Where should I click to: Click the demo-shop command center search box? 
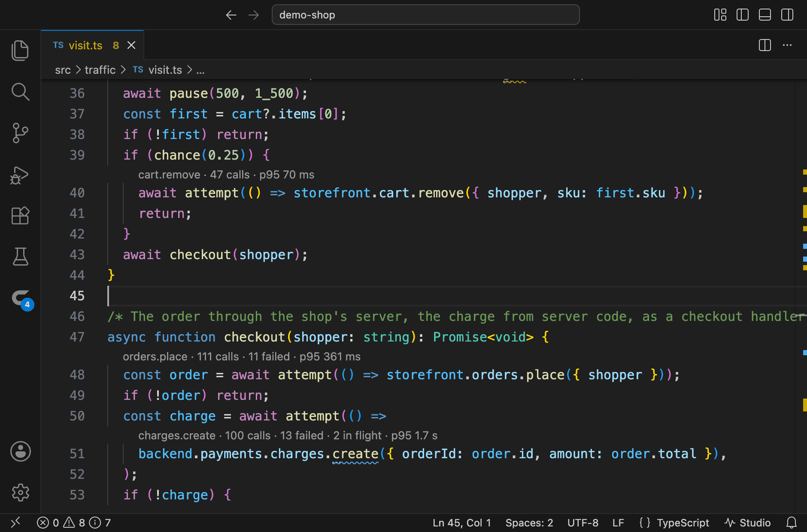point(425,15)
